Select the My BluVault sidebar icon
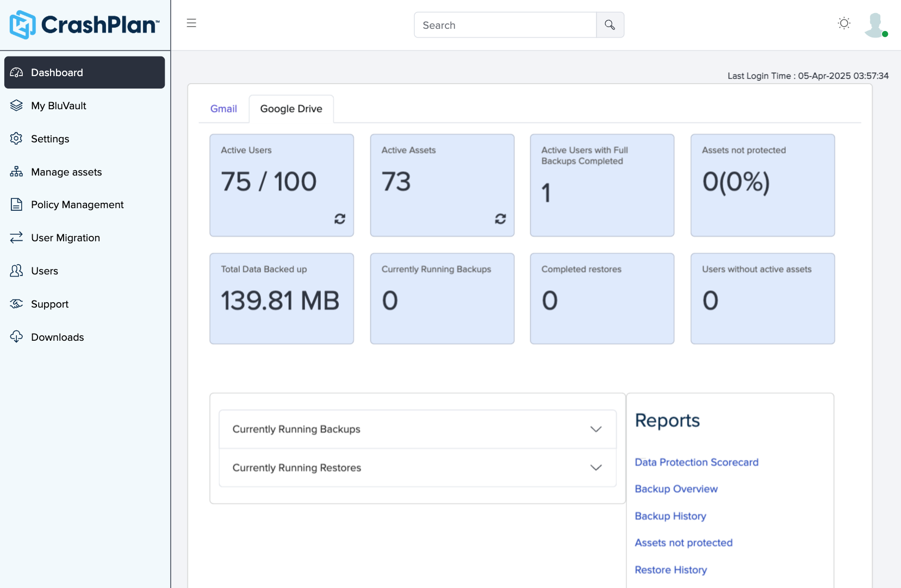This screenshot has width=901, height=588. pos(16,105)
